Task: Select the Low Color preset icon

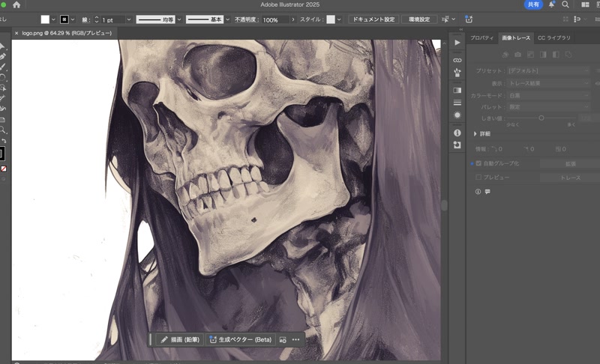Action: point(530,55)
